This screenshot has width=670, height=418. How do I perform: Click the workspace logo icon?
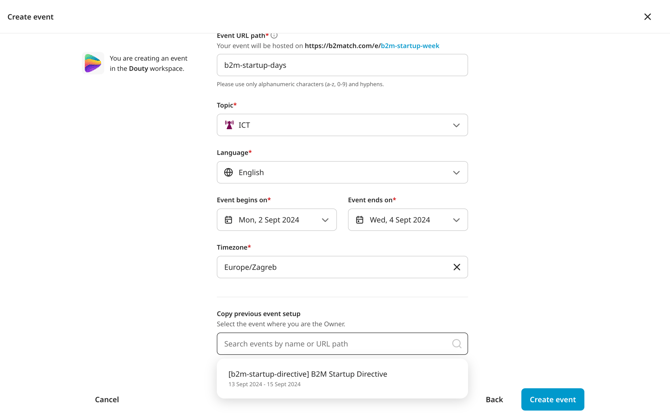[93, 63]
